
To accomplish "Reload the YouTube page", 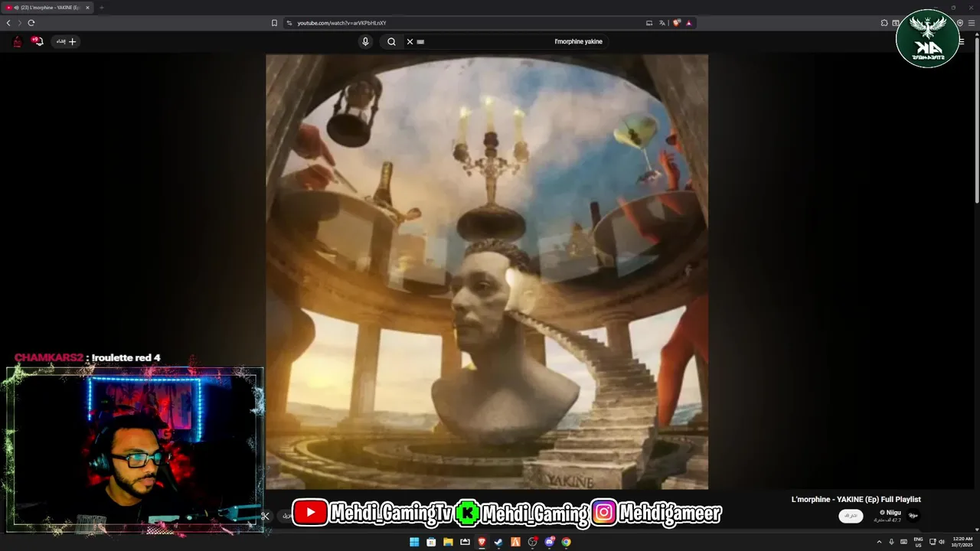I will 31,23.
